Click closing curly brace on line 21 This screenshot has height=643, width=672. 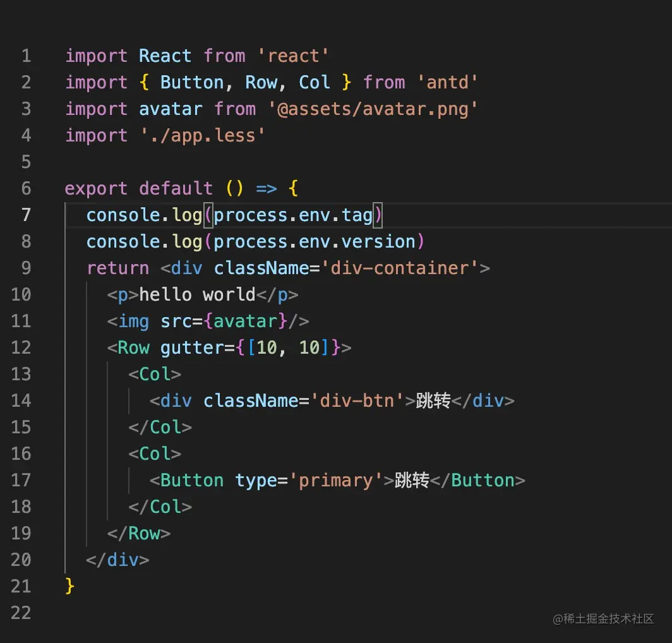pyautogui.click(x=70, y=586)
